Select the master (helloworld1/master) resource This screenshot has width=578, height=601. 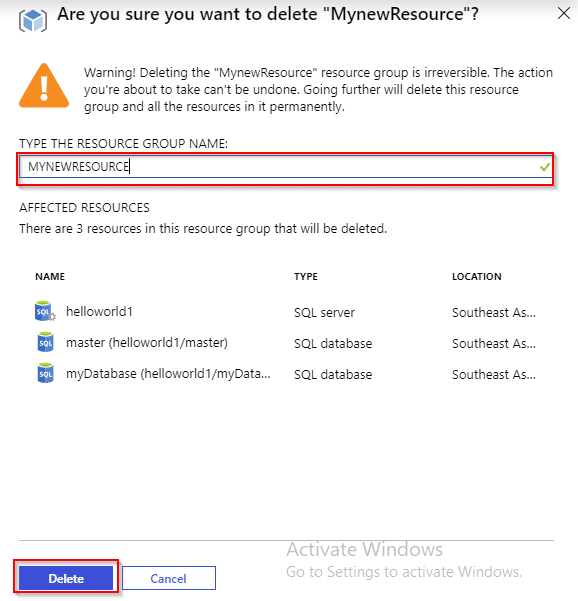coord(147,342)
